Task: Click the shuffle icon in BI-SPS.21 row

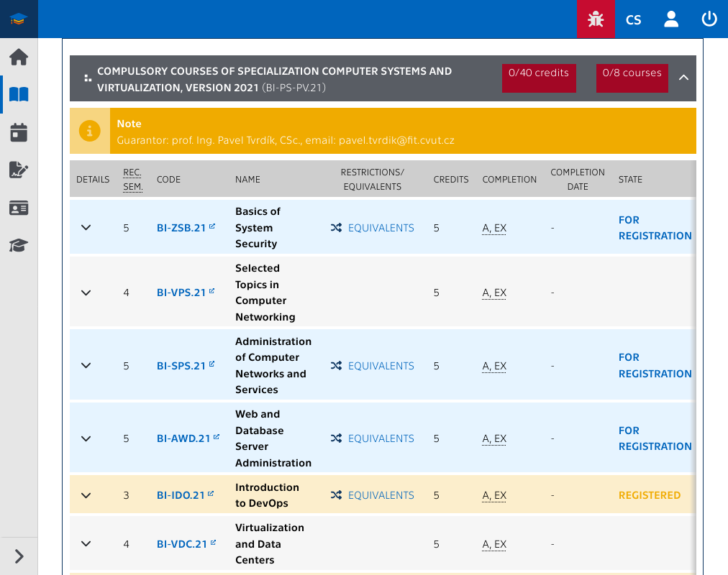Action: (336, 366)
